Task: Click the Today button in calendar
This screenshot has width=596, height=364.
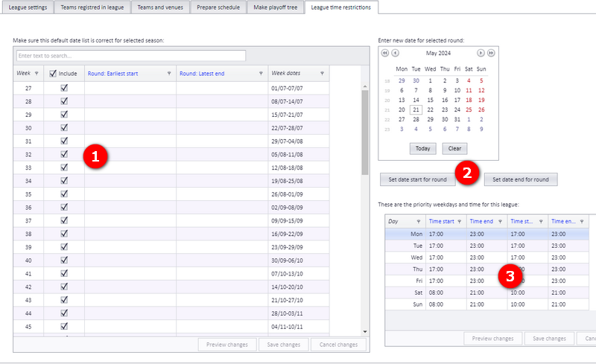Action: [x=422, y=149]
